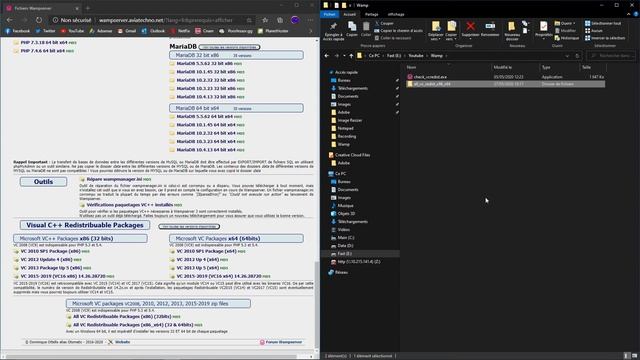Click Nouveau dossier in Explorer ribbon
Viewport: 640px width, 360px height.
(x=512, y=31)
